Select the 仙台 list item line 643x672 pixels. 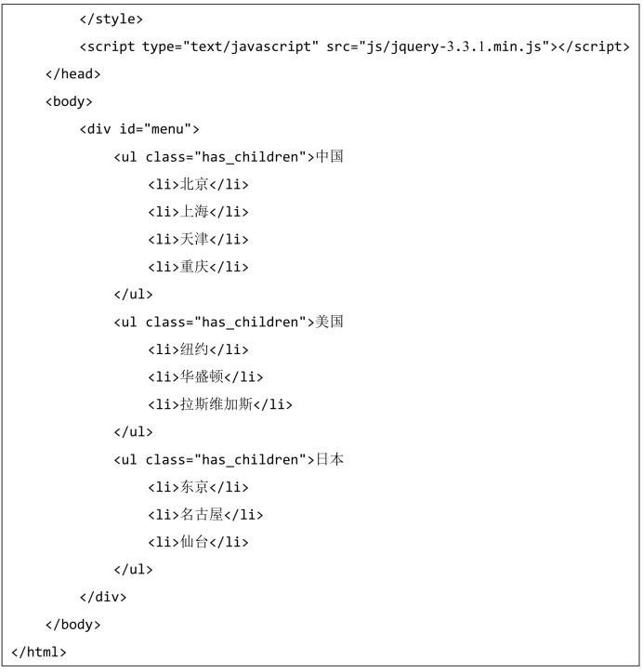click(x=198, y=542)
